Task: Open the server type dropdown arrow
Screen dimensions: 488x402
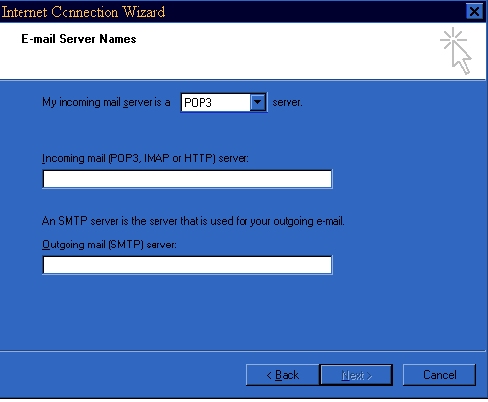Action: coord(258,102)
